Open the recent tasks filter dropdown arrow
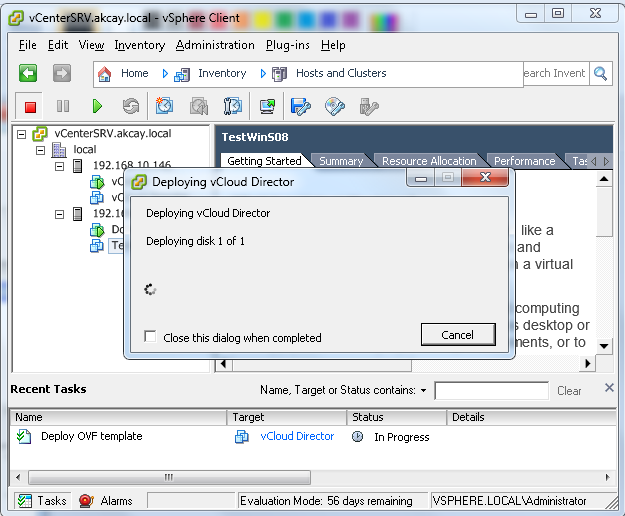The height and width of the screenshot is (516, 625). click(x=423, y=390)
